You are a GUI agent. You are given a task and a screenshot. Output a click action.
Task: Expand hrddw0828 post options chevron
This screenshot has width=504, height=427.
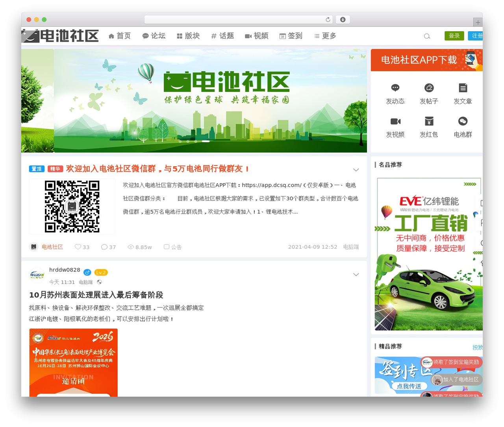[x=356, y=275]
